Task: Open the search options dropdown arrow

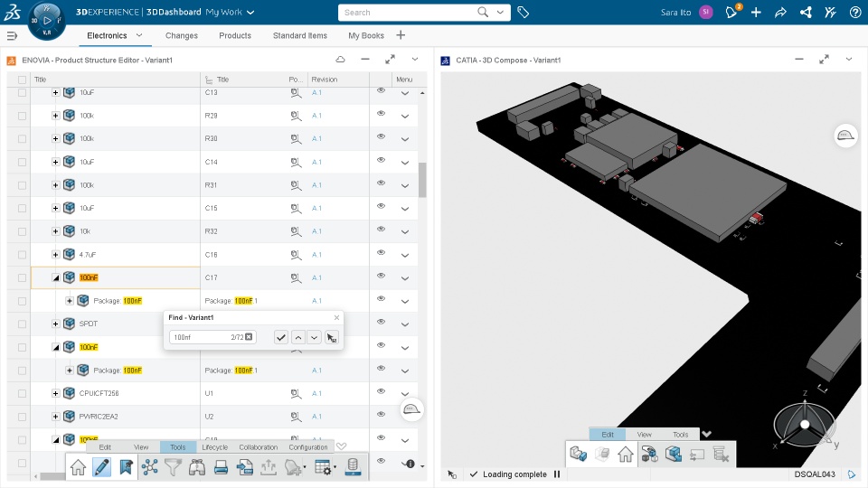Action: pos(500,12)
